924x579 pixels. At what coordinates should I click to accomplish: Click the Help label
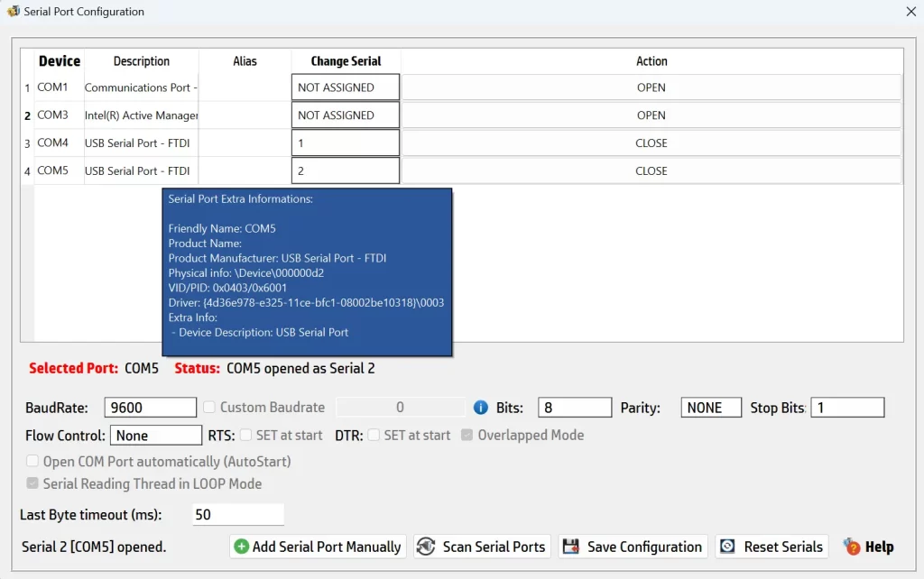pos(879,547)
